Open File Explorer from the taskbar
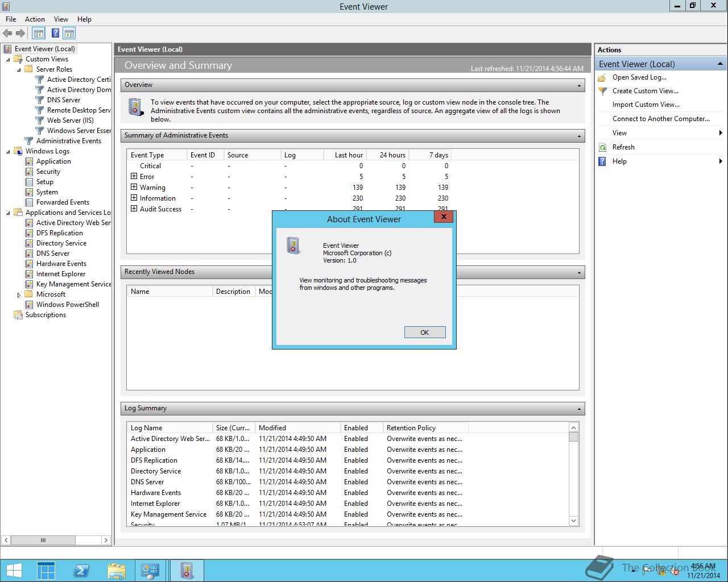728x582 pixels. [116, 571]
